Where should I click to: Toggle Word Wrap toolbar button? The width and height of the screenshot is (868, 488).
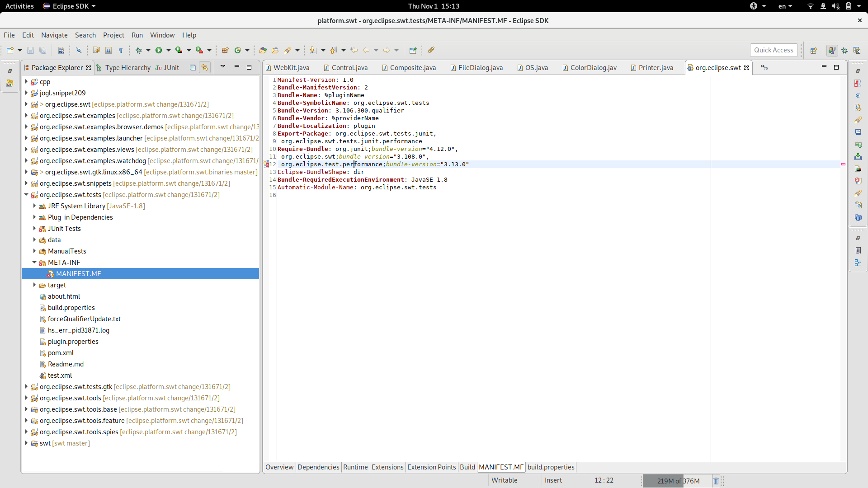coord(96,50)
